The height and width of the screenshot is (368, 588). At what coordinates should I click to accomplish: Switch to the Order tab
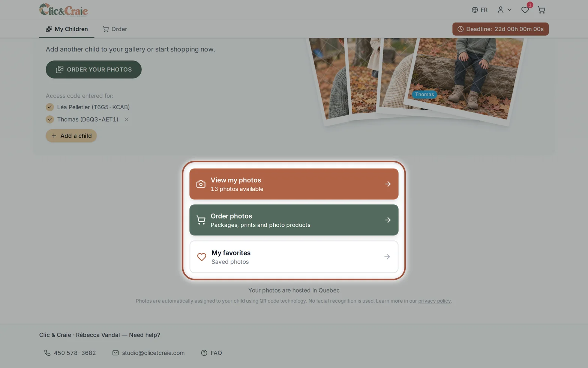click(x=115, y=29)
